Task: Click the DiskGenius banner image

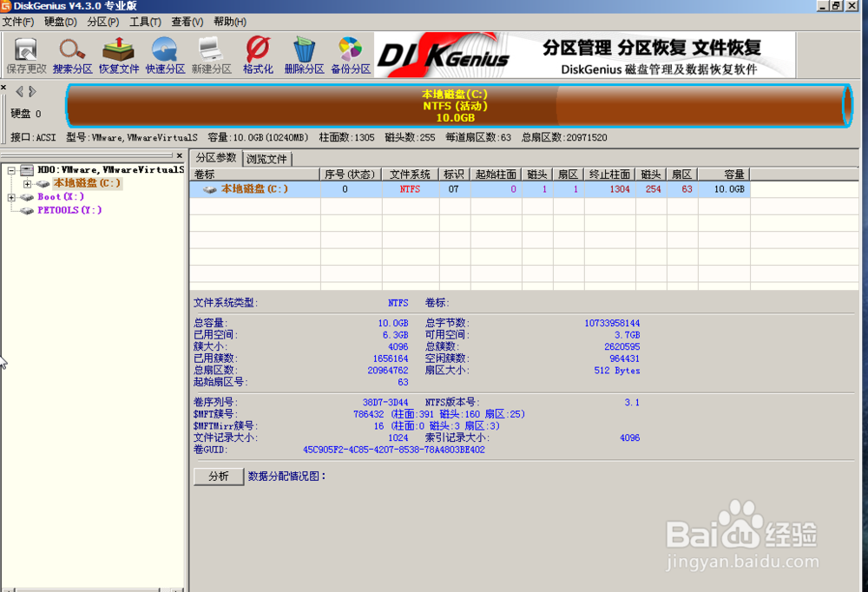Action: click(x=585, y=55)
